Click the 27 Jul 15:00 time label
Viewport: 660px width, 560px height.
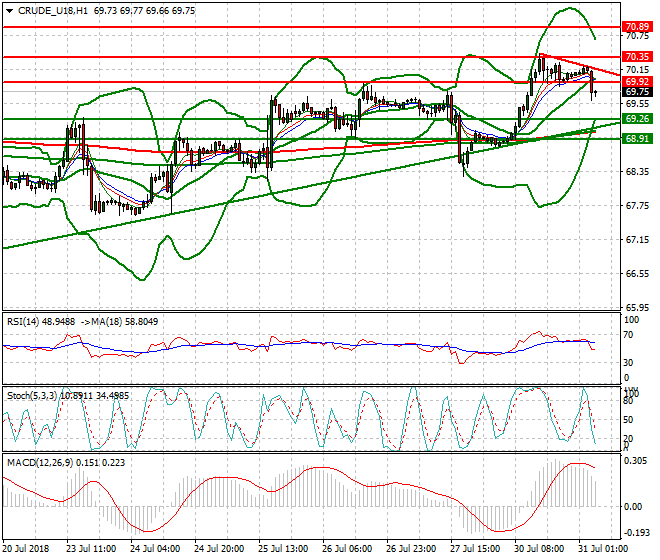click(x=475, y=549)
